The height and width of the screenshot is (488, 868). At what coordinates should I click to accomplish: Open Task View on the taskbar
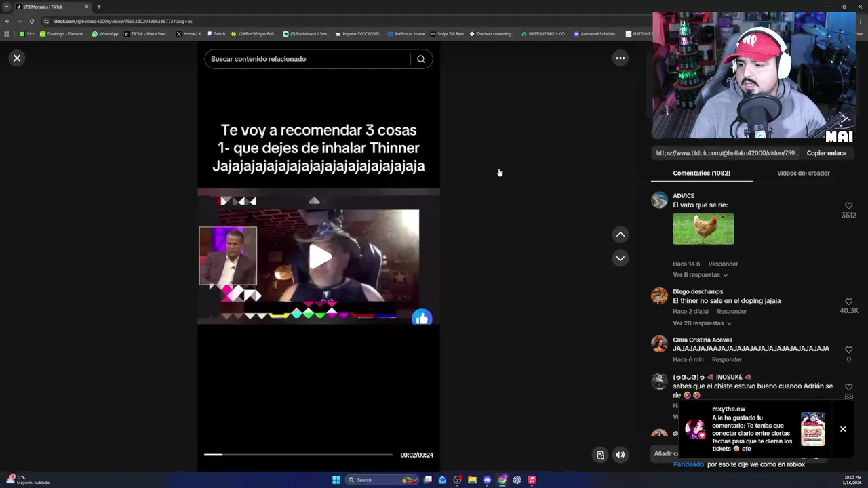click(x=428, y=480)
